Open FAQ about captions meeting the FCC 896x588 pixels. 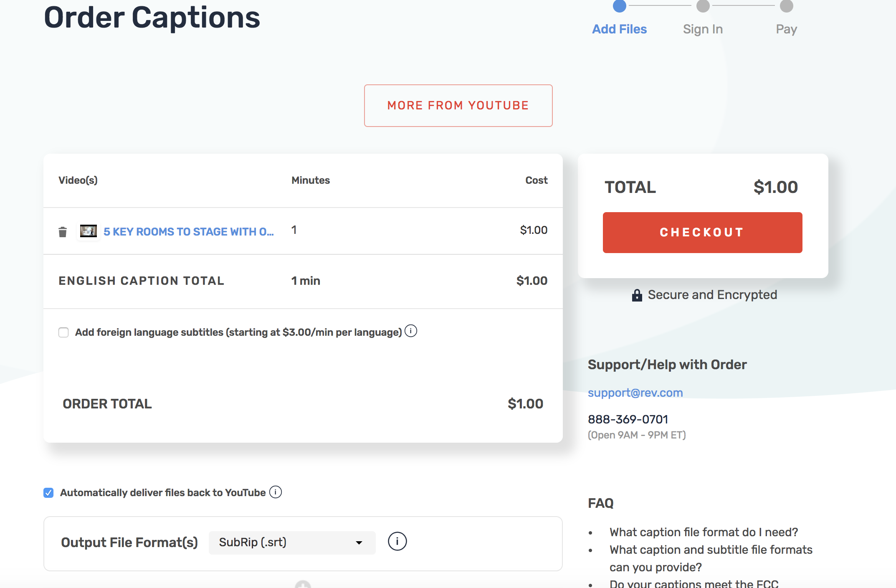[694, 583]
